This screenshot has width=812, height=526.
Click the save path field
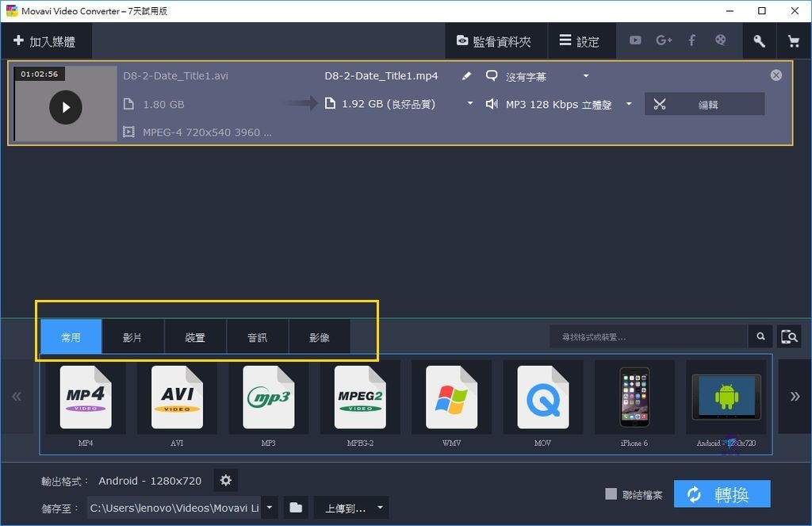pos(174,508)
